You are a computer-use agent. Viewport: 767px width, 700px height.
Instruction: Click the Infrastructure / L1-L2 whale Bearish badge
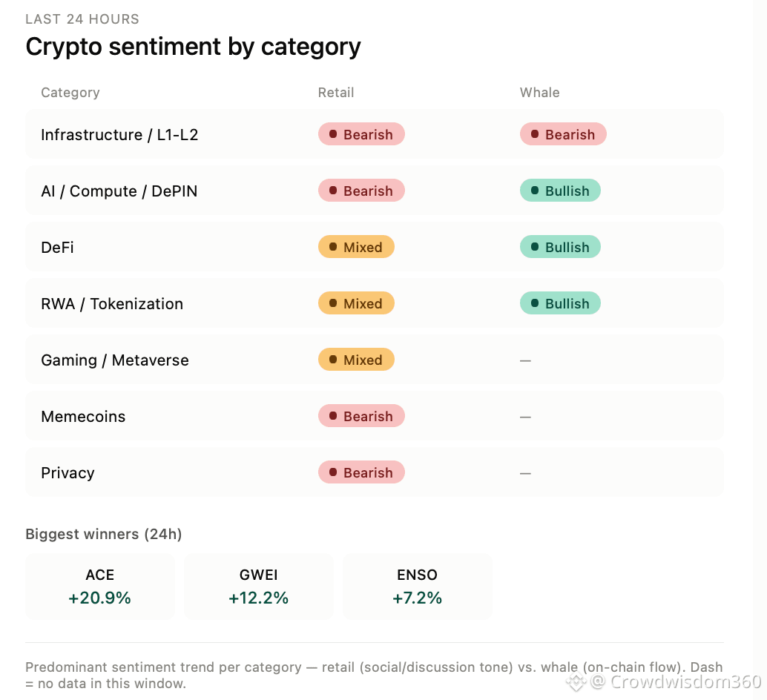click(563, 134)
